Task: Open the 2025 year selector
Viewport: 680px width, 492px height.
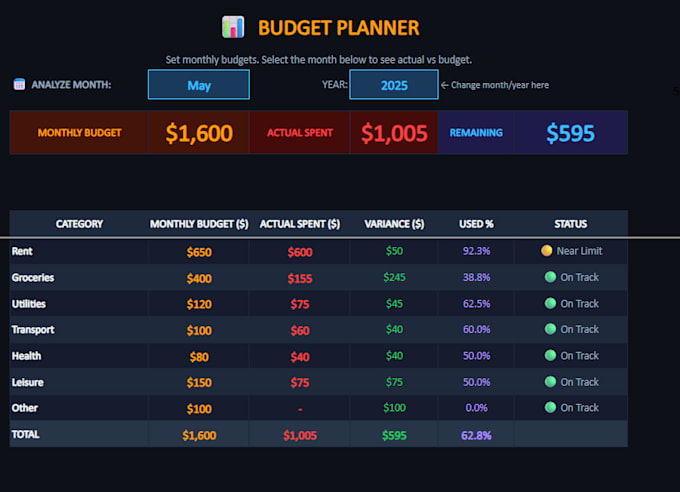Action: 394,85
